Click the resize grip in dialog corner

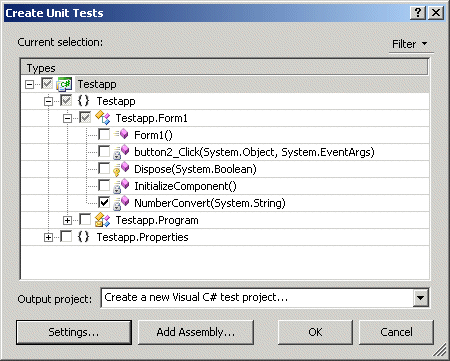point(440,350)
